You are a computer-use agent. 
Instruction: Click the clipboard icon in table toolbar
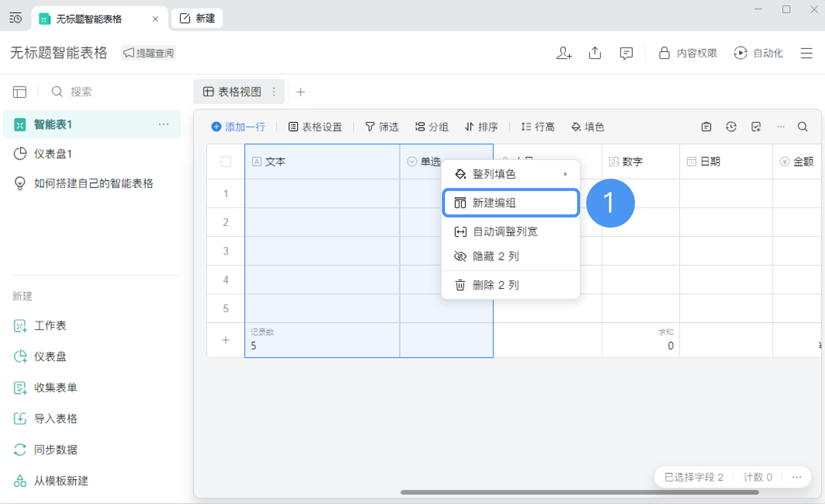pos(706,127)
